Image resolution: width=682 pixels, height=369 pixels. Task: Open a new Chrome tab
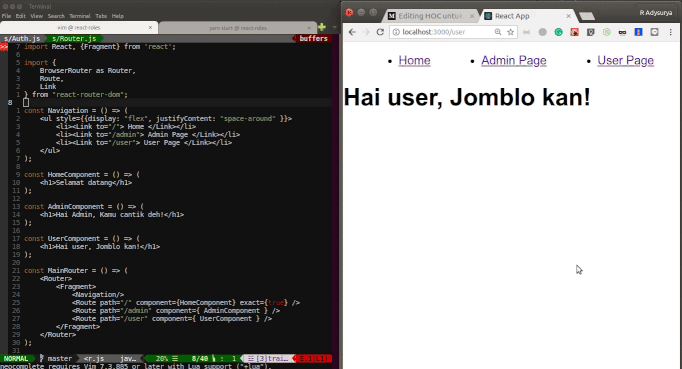[x=587, y=16]
